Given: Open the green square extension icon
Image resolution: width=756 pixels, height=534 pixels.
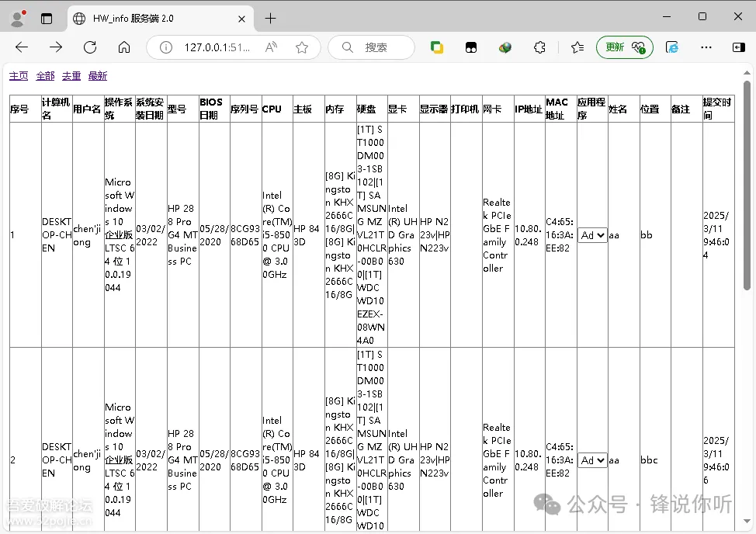Looking at the screenshot, I should tap(437, 47).
